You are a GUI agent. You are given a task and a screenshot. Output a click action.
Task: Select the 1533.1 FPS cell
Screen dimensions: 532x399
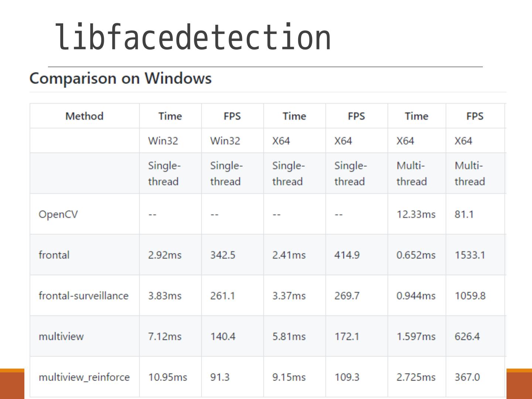(470, 255)
